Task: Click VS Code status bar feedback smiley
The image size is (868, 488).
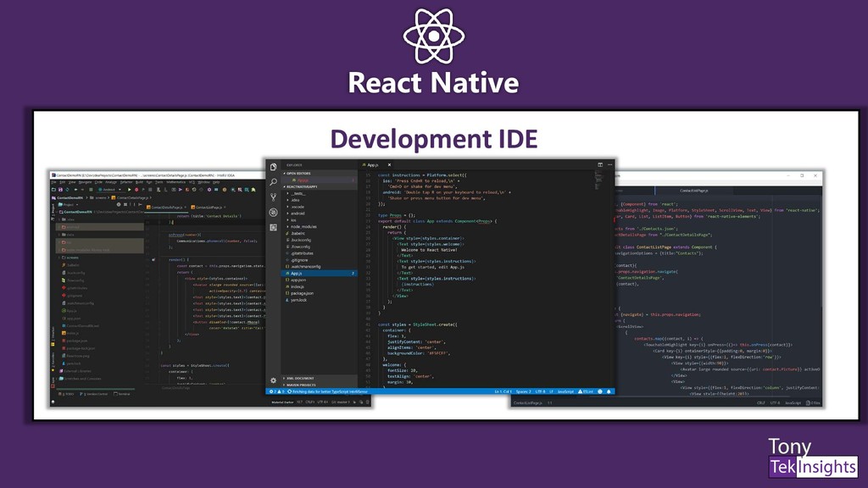Action: 600,391
